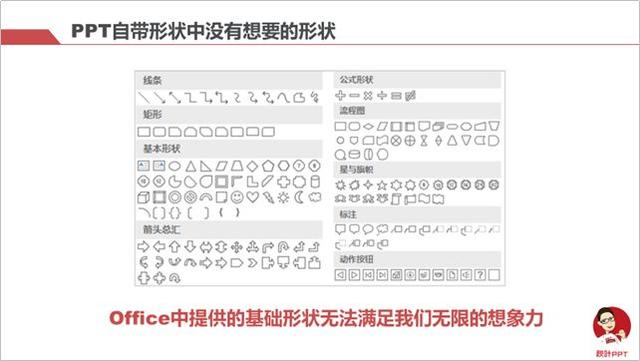Viewport: 640px width, 361px height.
Task: Pick the L-shape basic shape
Action: pyautogui.click(x=252, y=181)
